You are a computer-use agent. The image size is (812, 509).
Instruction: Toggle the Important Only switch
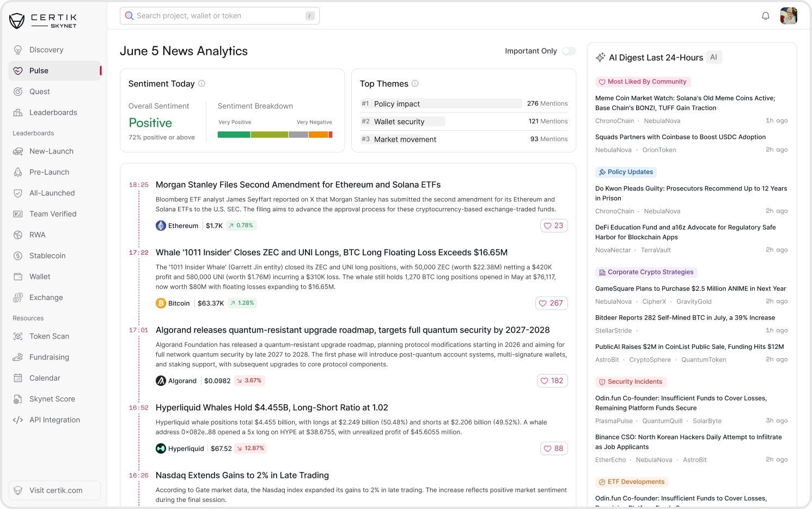point(569,51)
